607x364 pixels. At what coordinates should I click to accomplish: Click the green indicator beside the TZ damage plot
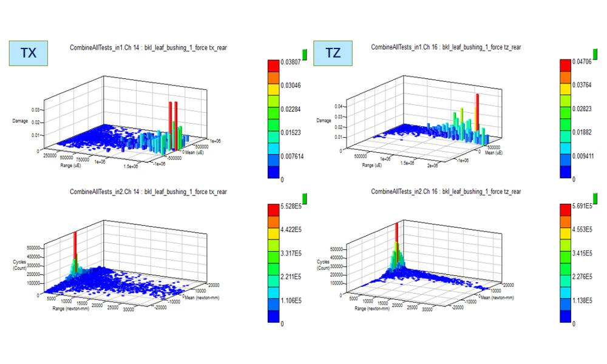595,54
